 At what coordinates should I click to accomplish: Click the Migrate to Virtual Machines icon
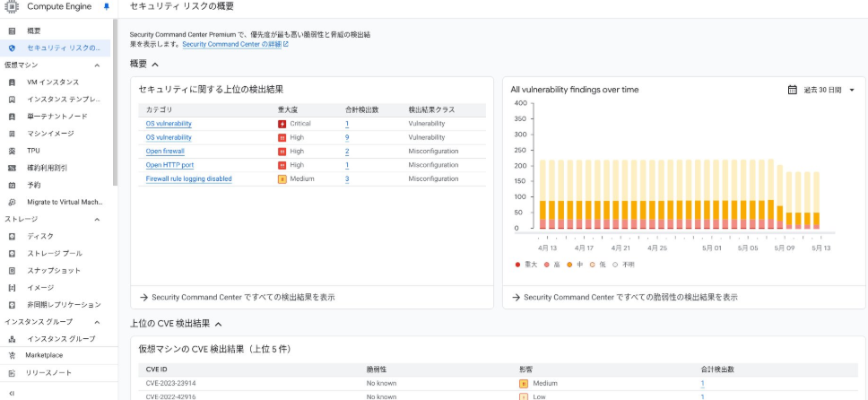pos(13,202)
